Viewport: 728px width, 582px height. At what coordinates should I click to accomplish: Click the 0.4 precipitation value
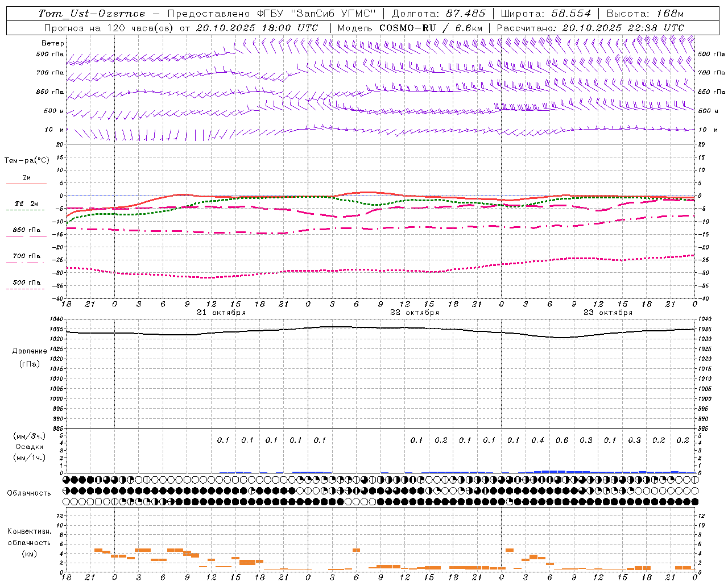coord(537,440)
